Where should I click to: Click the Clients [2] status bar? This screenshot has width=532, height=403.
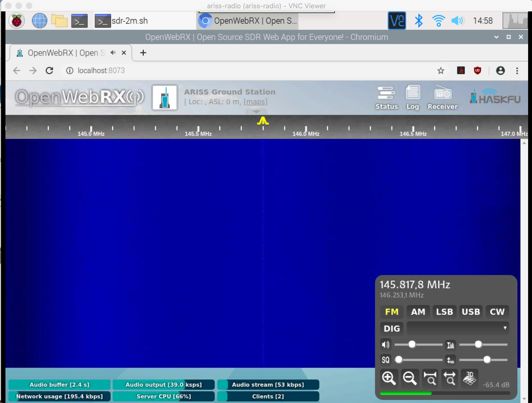pos(268,396)
